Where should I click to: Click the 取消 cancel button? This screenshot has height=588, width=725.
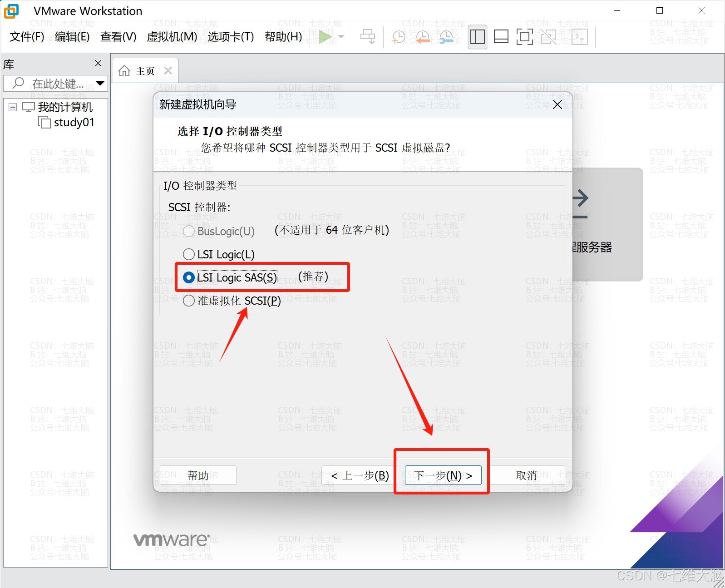pyautogui.click(x=527, y=475)
